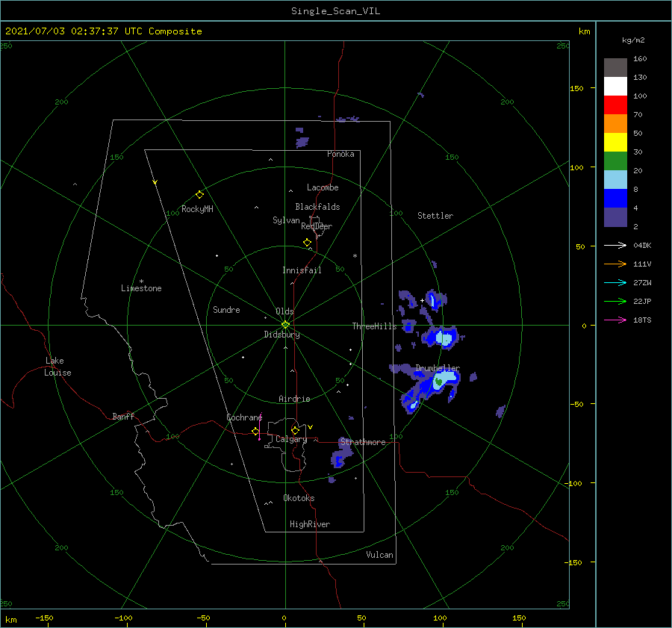Click the Banff town label
Viewport: 672px width, 628px height.
[x=123, y=416]
